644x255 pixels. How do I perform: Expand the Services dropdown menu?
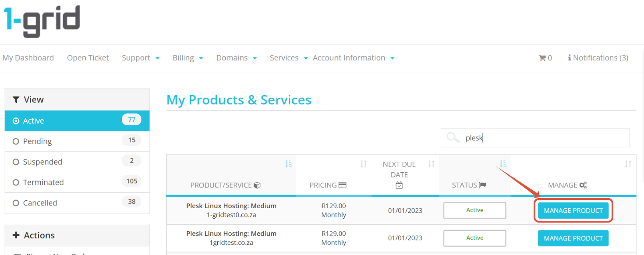[x=289, y=58]
